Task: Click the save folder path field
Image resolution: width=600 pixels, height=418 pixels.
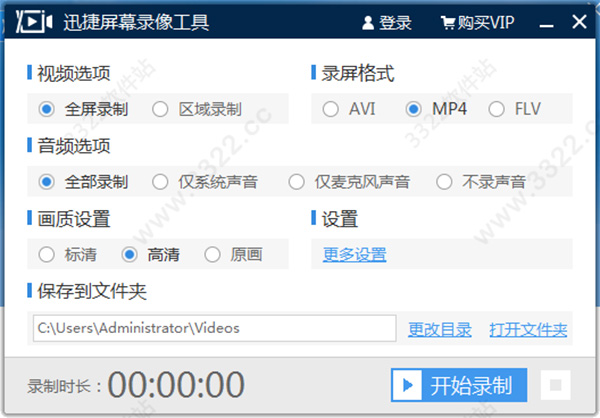Action: click(x=215, y=328)
